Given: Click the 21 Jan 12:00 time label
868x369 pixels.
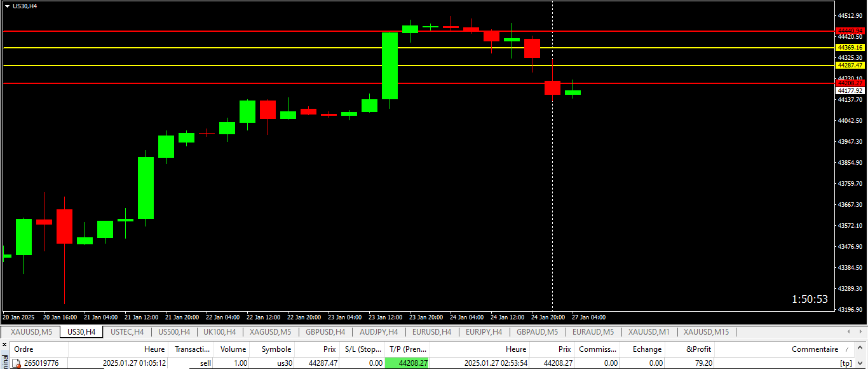Looking at the screenshot, I should tap(142, 317).
